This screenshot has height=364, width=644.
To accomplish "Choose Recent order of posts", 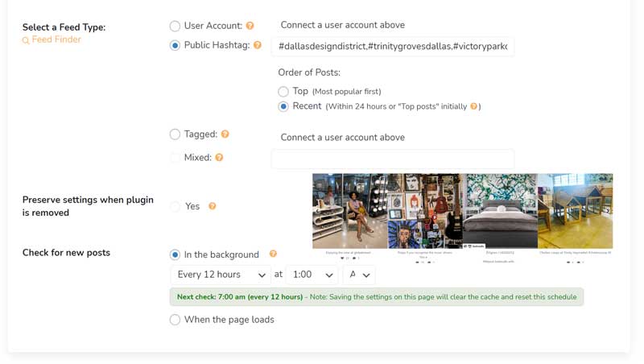I will 283,106.
